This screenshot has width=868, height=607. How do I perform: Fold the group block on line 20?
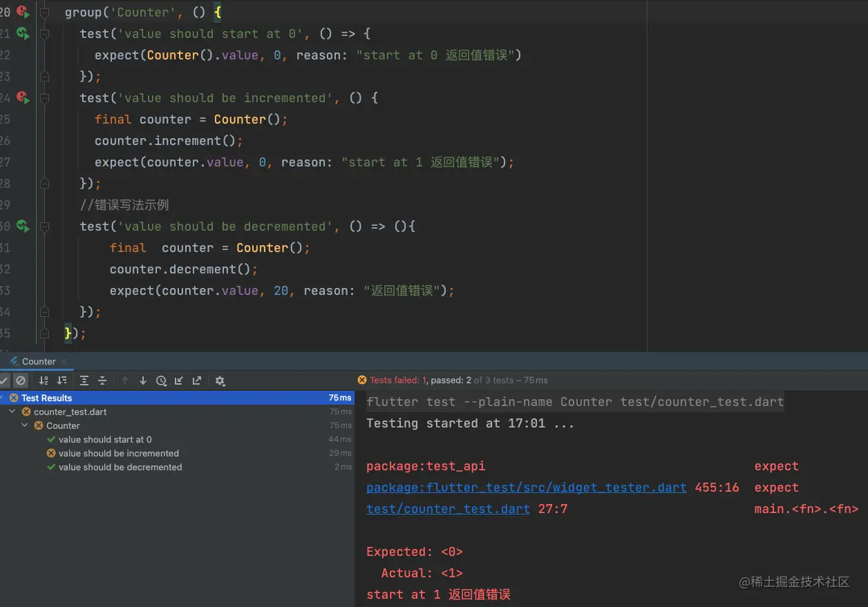[44, 12]
